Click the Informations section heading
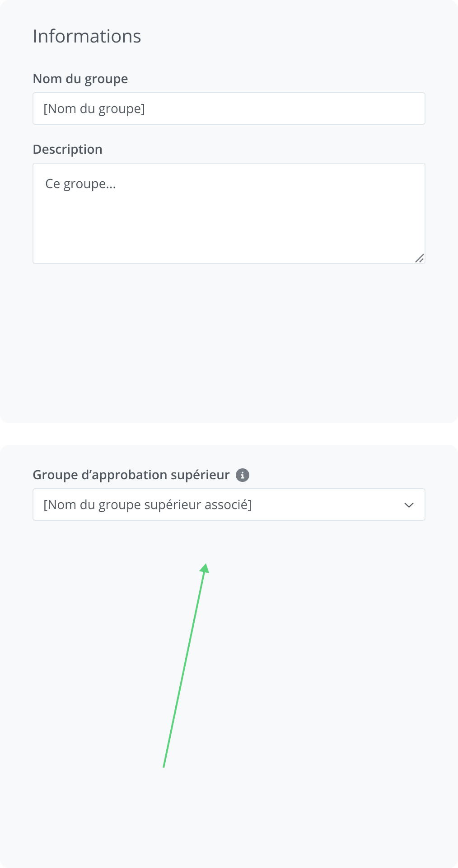The width and height of the screenshot is (458, 868). coord(87,36)
